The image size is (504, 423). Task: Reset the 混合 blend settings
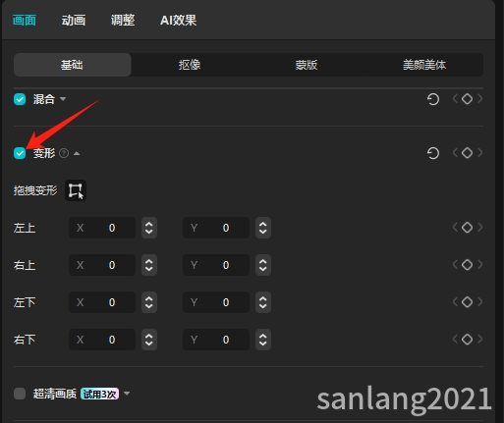point(433,99)
